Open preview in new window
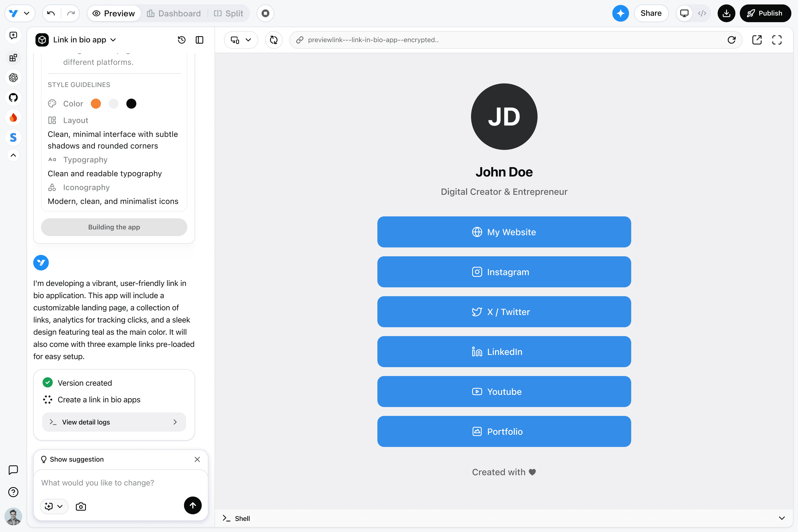This screenshot has width=798, height=532. pos(757,40)
